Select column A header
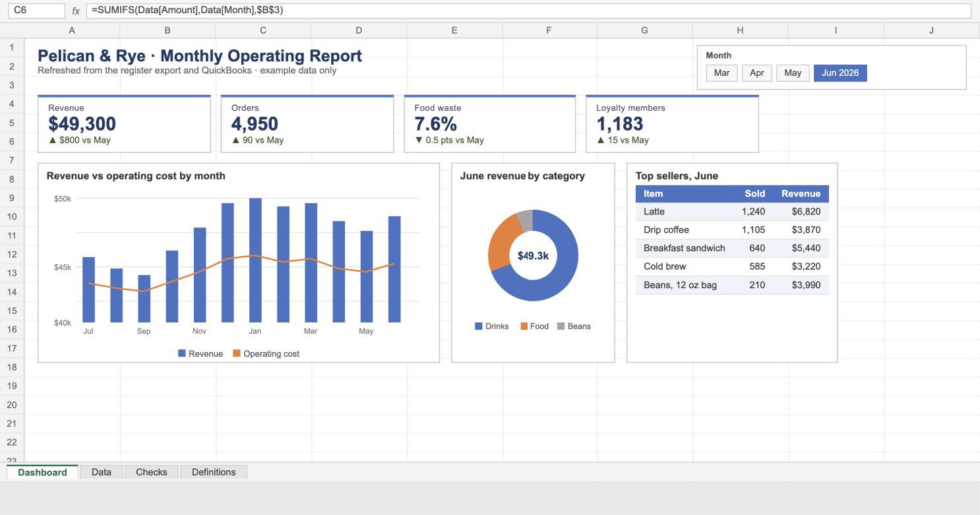 72,30
